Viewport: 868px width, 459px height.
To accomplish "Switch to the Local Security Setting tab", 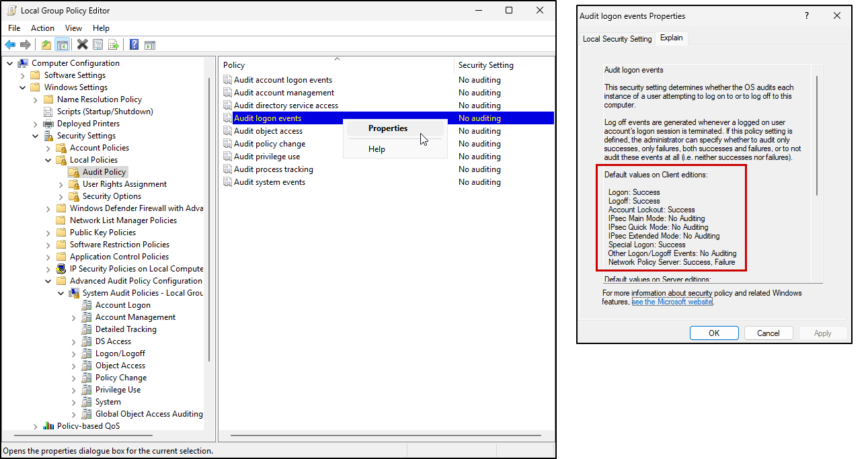I will pos(617,39).
